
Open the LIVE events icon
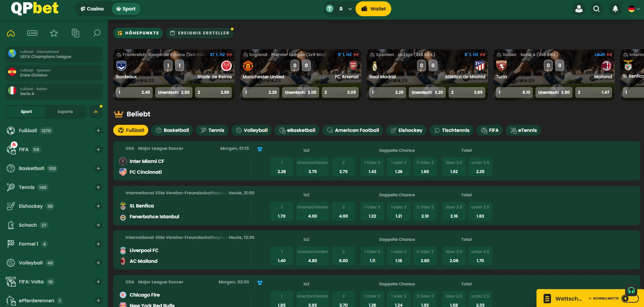tap(32, 33)
